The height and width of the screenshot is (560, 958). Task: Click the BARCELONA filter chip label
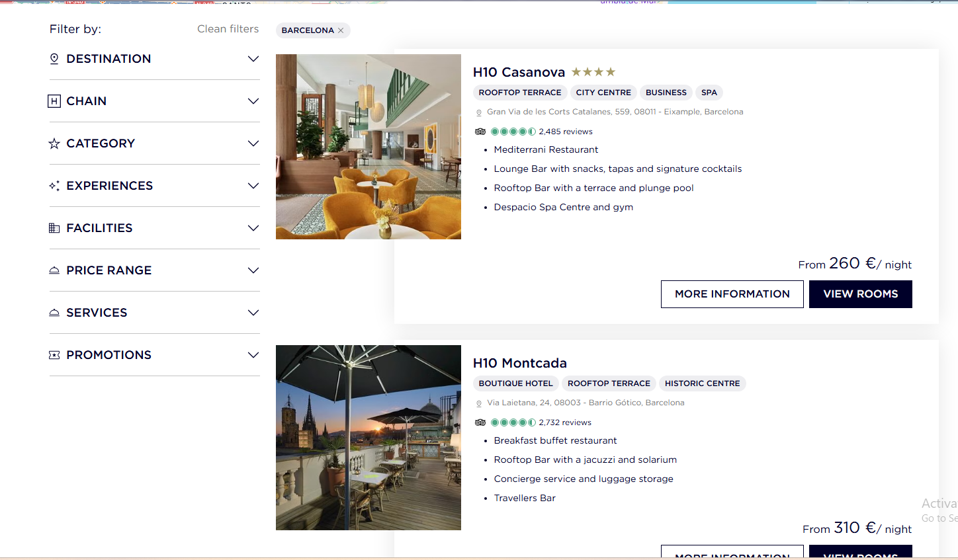[308, 30]
